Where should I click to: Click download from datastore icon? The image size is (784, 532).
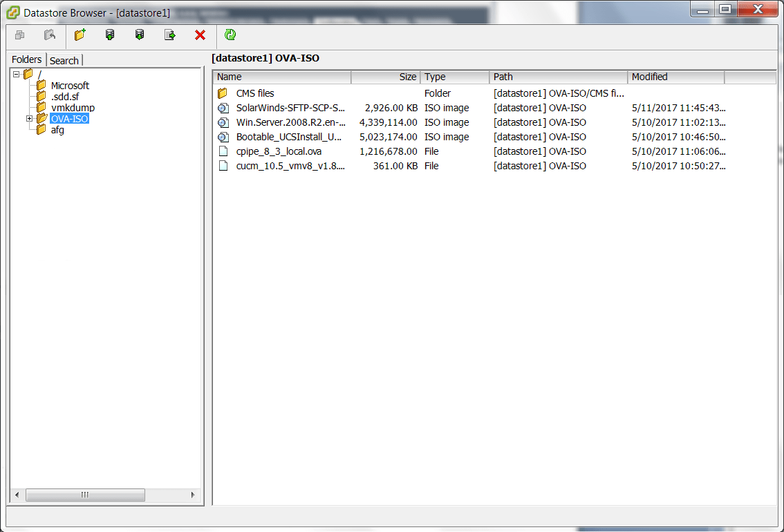pyautogui.click(x=140, y=35)
